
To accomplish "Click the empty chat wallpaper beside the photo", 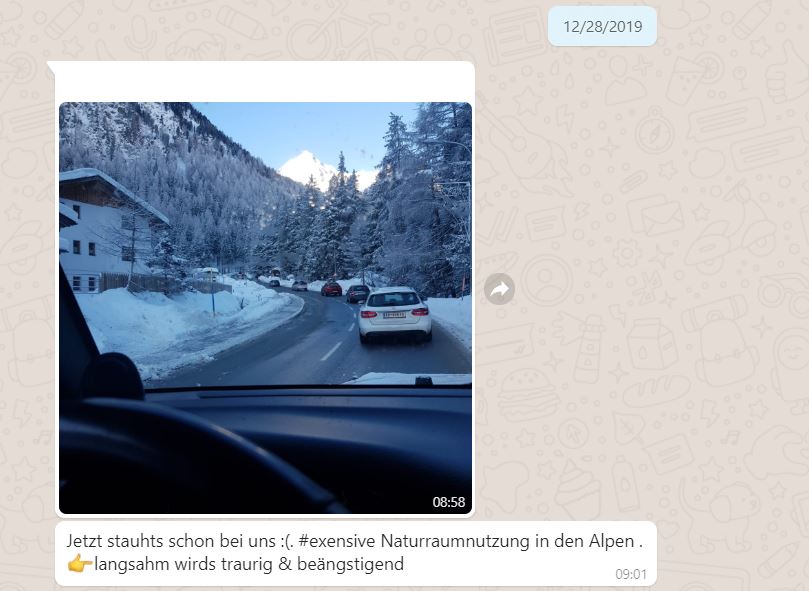I will click(640, 289).
